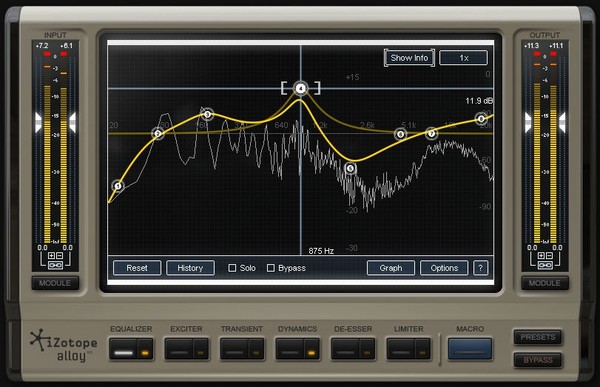Open the 1x zoom selector
The image size is (600, 387).
coord(463,58)
